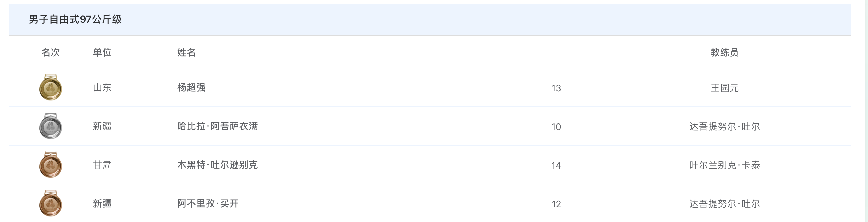
Task: Click the score 13 in 杨超强's row
Action: (x=556, y=88)
